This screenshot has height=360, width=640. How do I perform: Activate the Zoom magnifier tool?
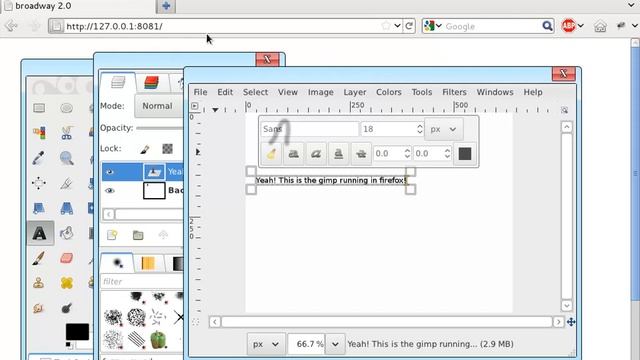(67, 158)
